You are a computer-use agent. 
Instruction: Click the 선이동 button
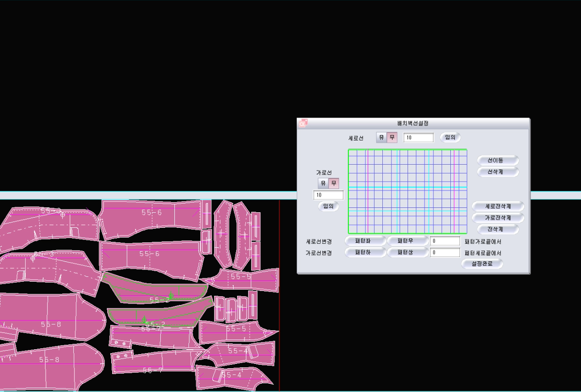point(498,160)
